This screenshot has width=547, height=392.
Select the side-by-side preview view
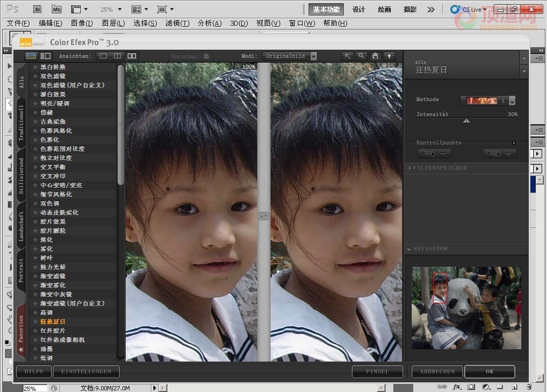[132, 56]
